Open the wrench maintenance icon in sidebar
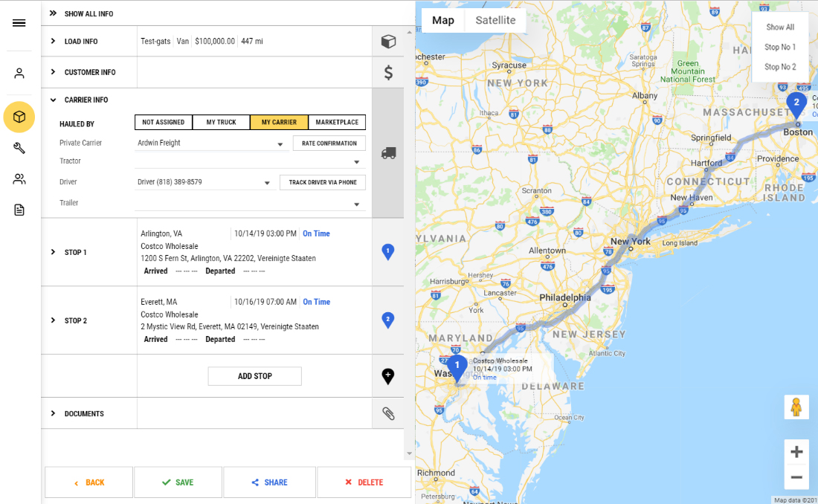 point(19,148)
